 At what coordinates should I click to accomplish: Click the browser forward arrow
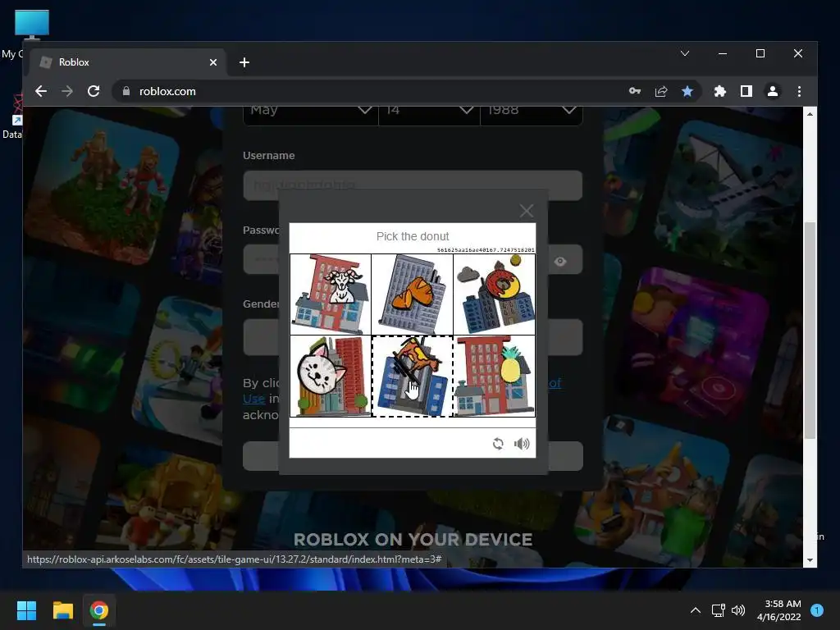pos(67,91)
